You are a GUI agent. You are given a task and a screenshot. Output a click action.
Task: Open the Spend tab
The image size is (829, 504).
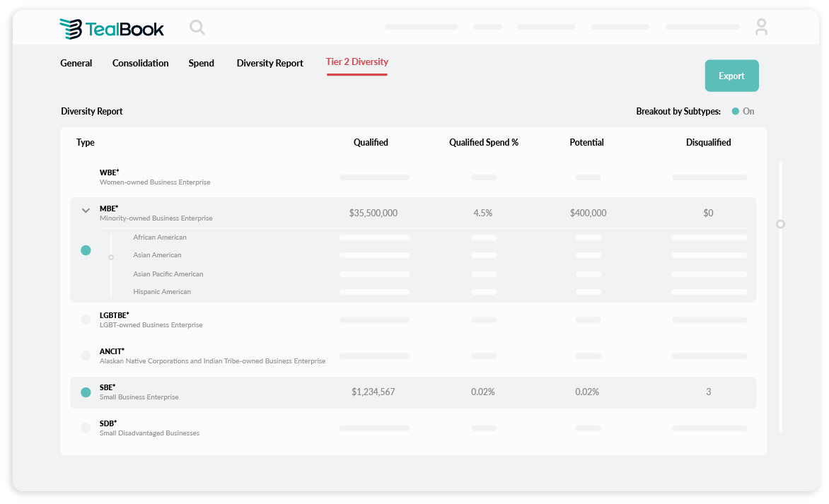point(201,63)
